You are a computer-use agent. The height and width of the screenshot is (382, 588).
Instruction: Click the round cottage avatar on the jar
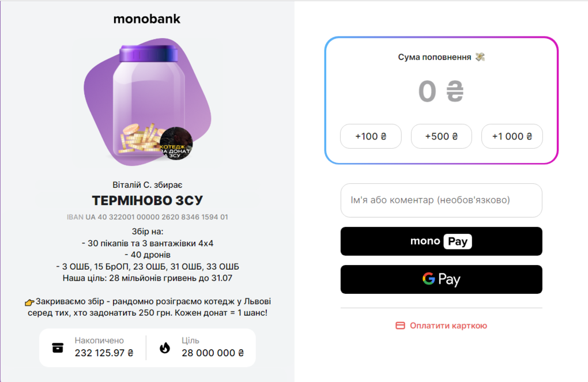point(176,143)
